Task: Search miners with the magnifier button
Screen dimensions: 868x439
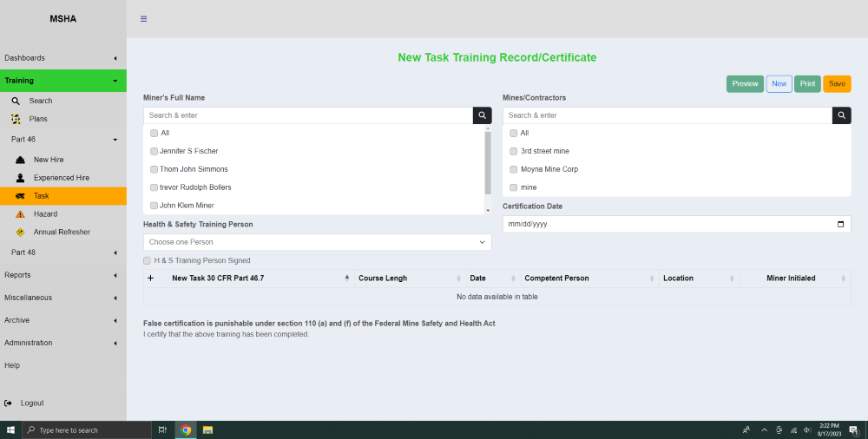Action: (482, 115)
